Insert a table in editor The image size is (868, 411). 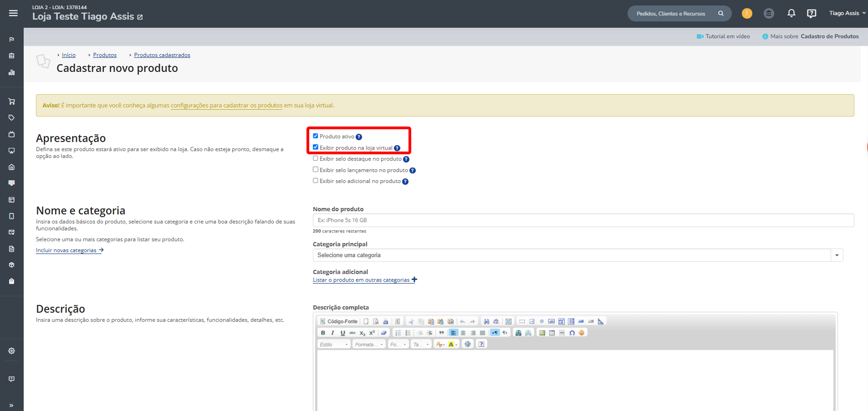552,333
